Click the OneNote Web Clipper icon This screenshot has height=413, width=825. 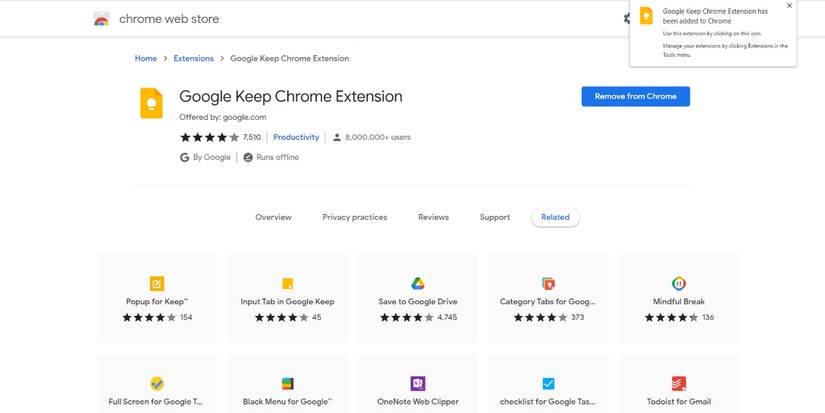point(418,383)
